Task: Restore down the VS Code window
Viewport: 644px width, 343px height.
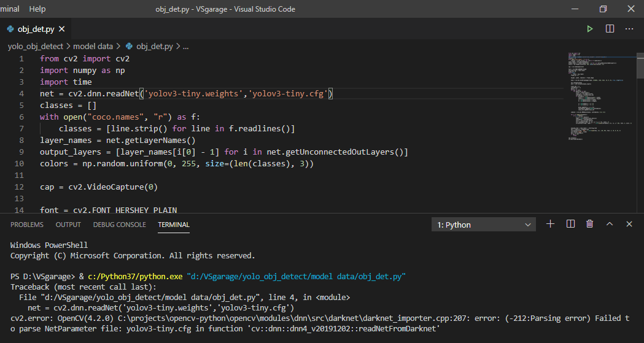Action: coord(603,9)
